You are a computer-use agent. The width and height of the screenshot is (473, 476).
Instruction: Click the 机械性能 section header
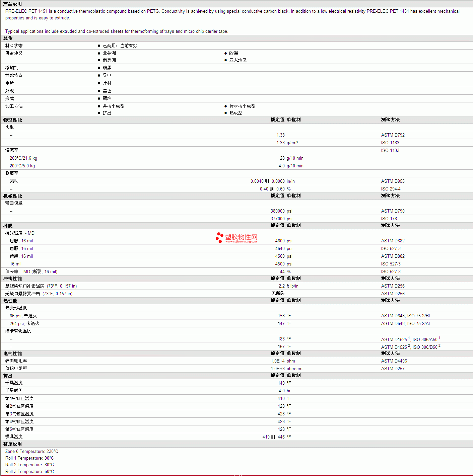pyautogui.click(x=12, y=196)
